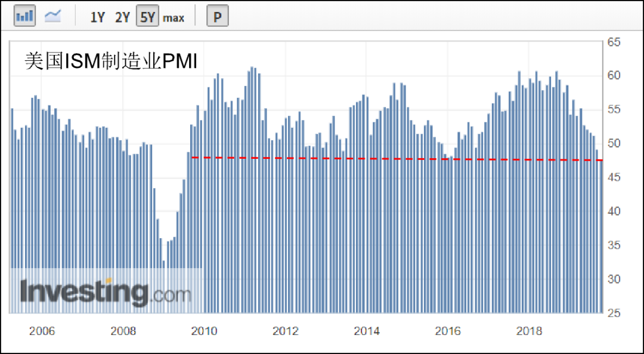Switch to bar chart view
Image resolution: width=644 pixels, height=354 pixels.
(24, 16)
